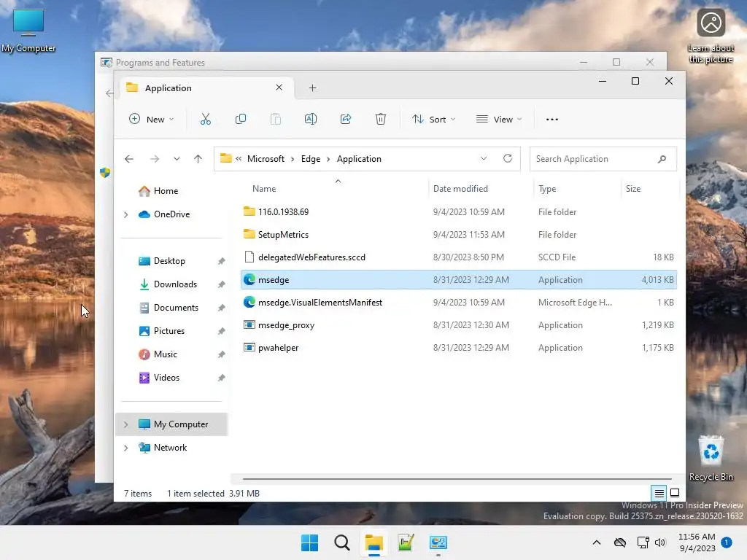Select msedge.VisualElementsManifest file
Viewport: 747px width, 560px height.
point(459,303)
